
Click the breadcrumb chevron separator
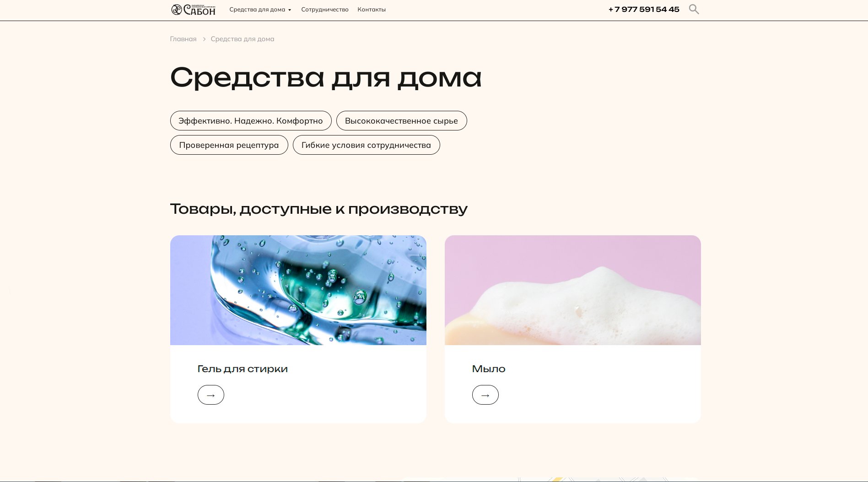click(204, 39)
